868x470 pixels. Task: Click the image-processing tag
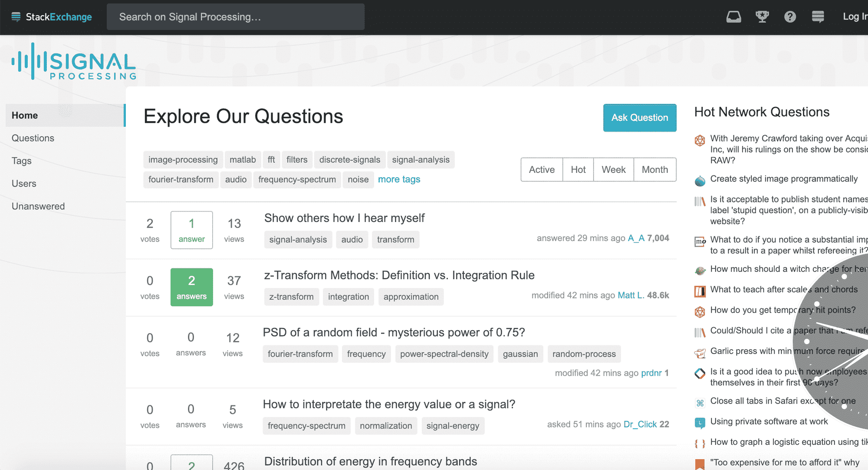pyautogui.click(x=183, y=160)
